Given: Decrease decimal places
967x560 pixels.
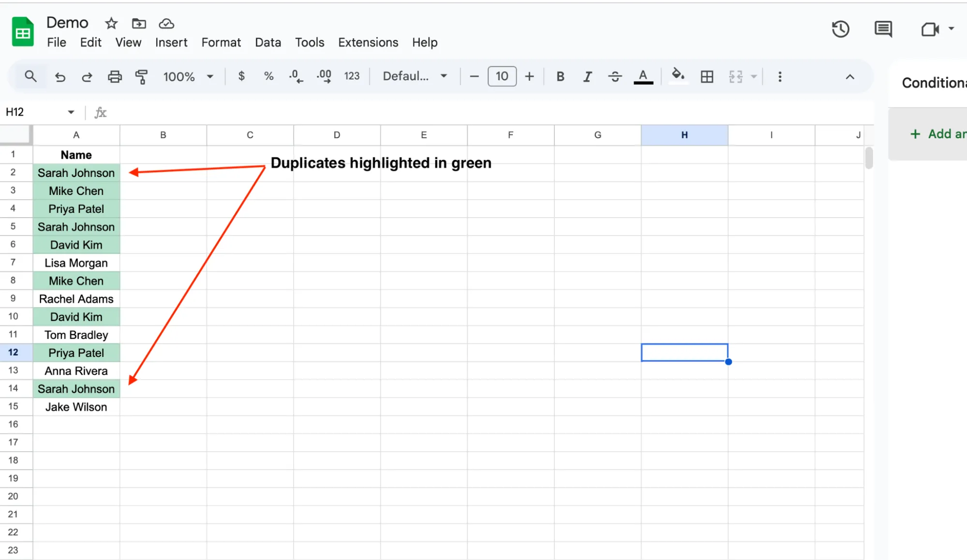Looking at the screenshot, I should 295,76.
